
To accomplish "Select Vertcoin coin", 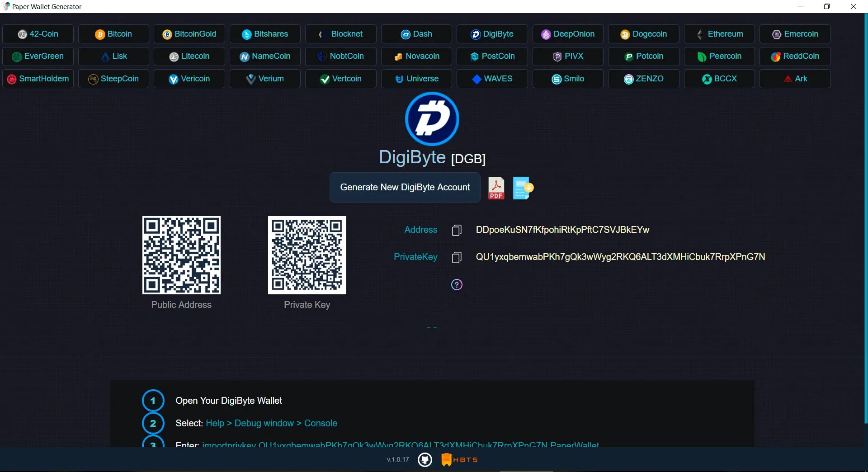I will [341, 79].
